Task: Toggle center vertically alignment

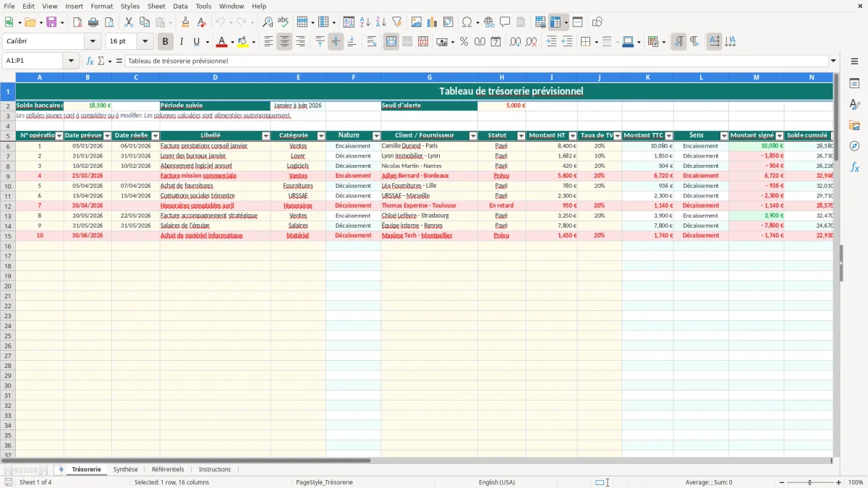Action: click(x=336, y=42)
